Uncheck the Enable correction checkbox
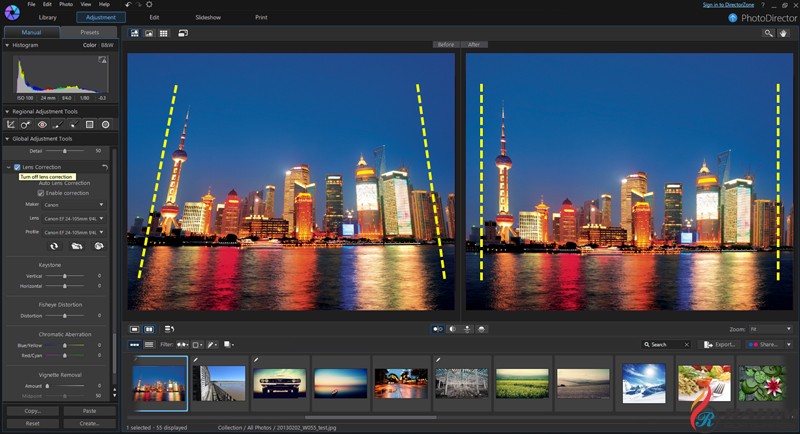The width and height of the screenshot is (800, 434). (x=41, y=192)
